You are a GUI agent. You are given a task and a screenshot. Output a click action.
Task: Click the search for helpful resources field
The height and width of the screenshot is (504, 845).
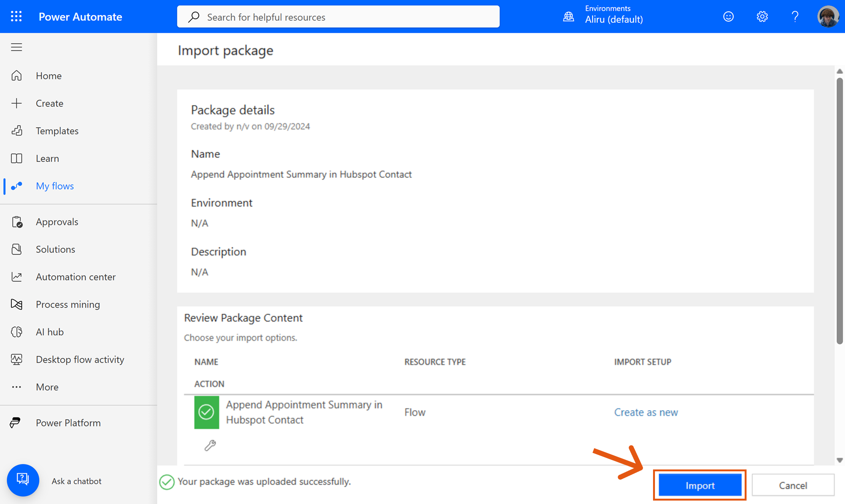pyautogui.click(x=338, y=17)
